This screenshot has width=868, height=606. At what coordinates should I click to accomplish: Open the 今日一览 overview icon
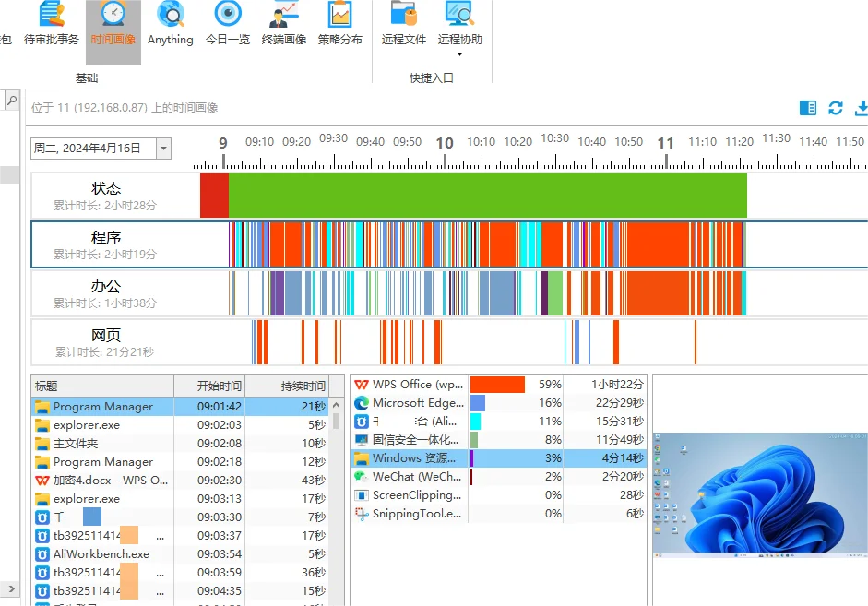[x=228, y=25]
